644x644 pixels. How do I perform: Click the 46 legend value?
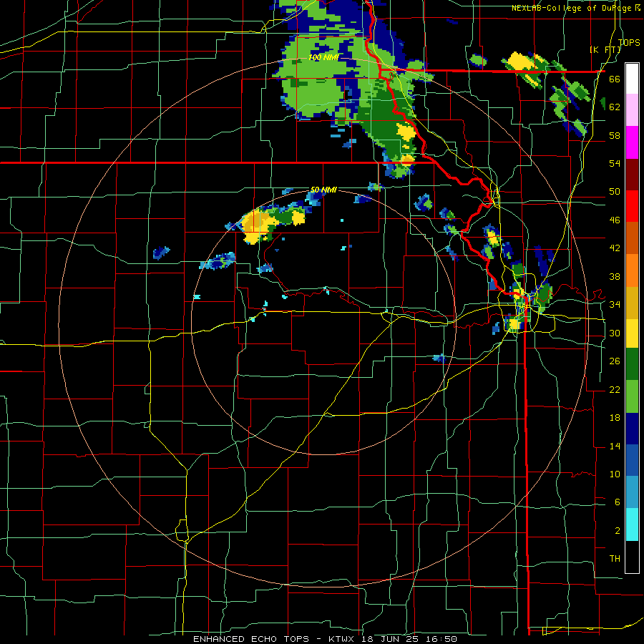click(x=615, y=220)
